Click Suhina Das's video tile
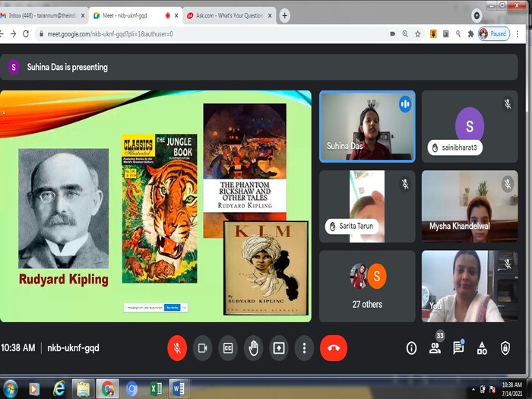This screenshot has height=399, width=532. coord(367,127)
